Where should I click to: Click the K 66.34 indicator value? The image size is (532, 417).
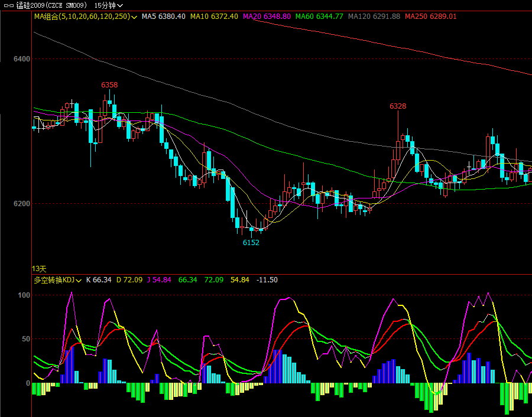pyautogui.click(x=99, y=280)
